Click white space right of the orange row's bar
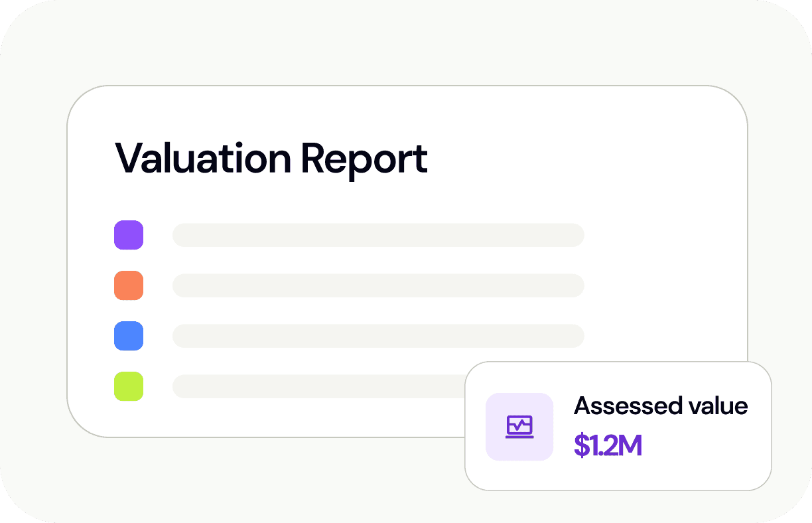 pyautogui.click(x=663, y=285)
